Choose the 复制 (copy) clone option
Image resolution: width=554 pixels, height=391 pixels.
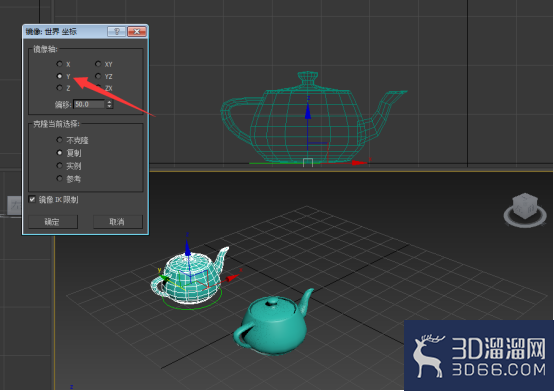click(x=60, y=153)
